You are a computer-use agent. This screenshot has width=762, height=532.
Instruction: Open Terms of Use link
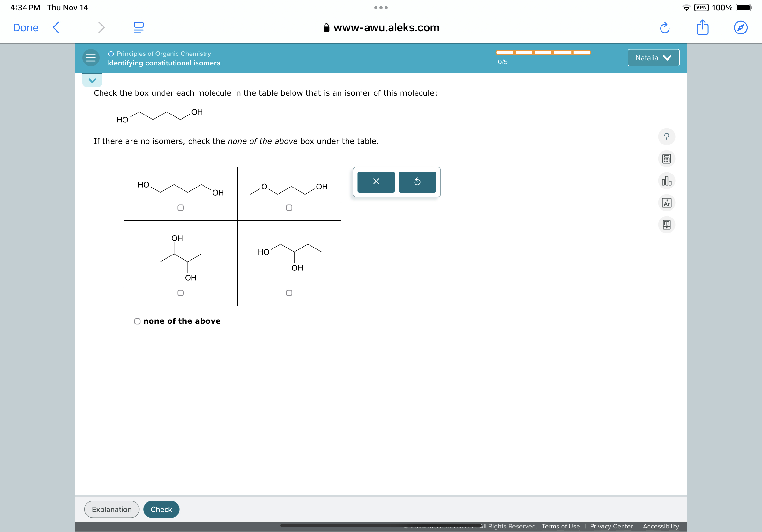(561, 526)
